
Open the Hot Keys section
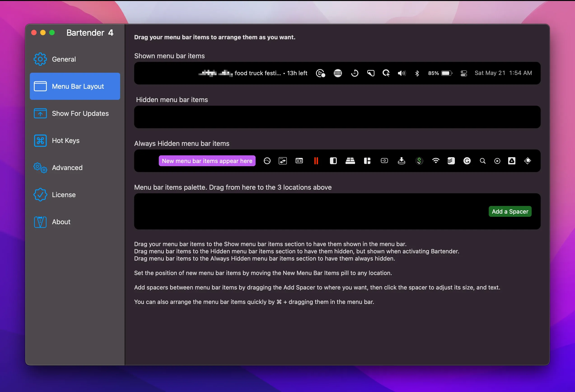click(65, 140)
